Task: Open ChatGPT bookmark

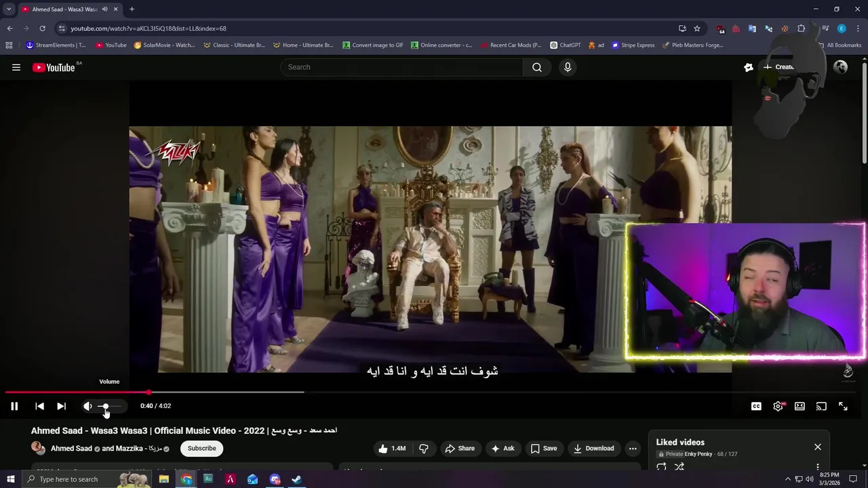Action: click(566, 45)
